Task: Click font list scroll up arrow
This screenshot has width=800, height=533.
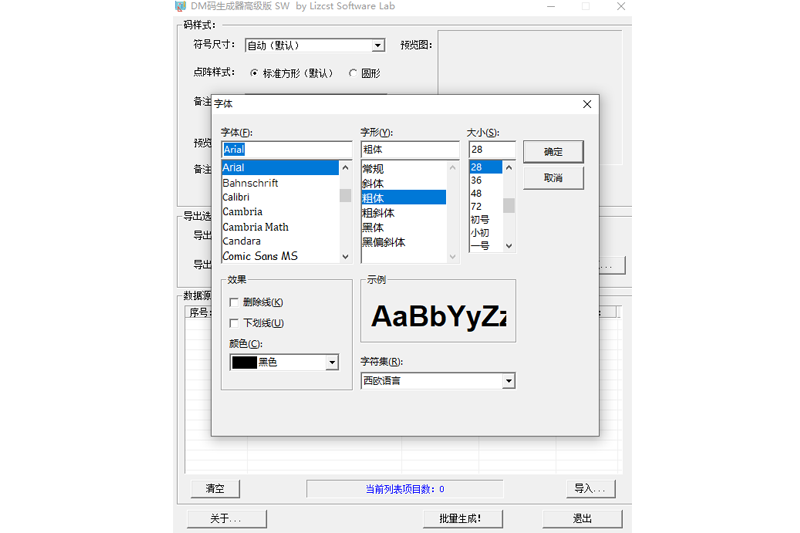Action: 345,167
